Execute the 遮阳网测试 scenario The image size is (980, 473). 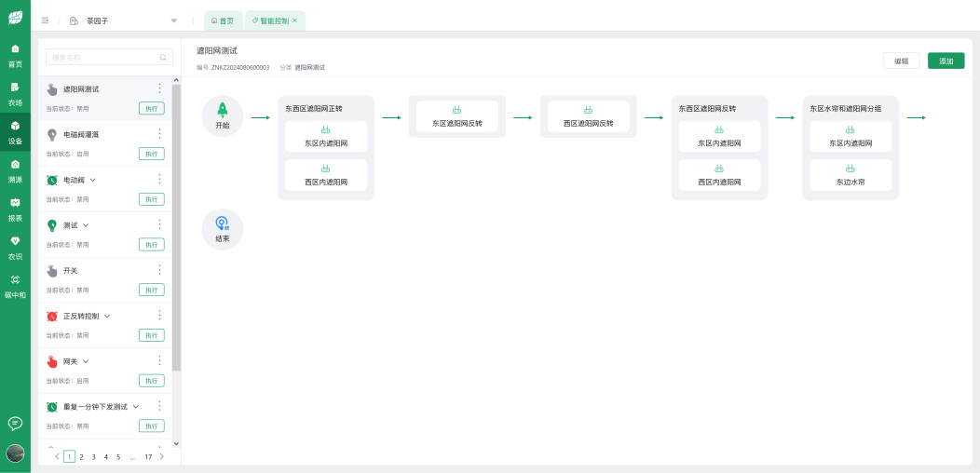tap(151, 108)
